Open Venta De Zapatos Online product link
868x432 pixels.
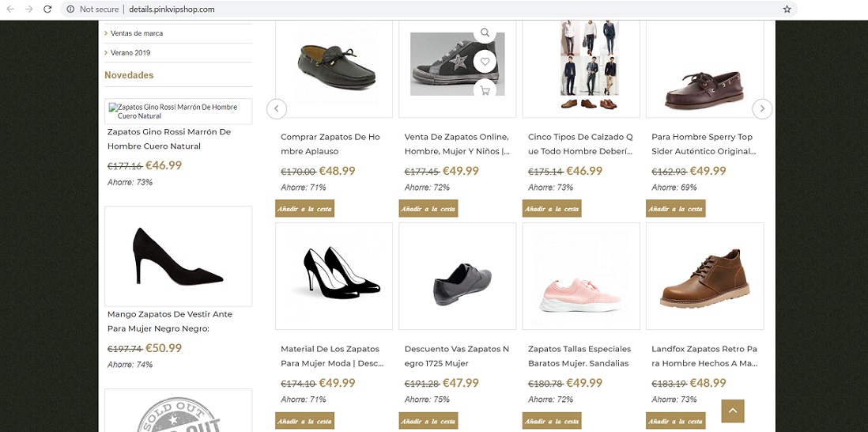[457, 144]
